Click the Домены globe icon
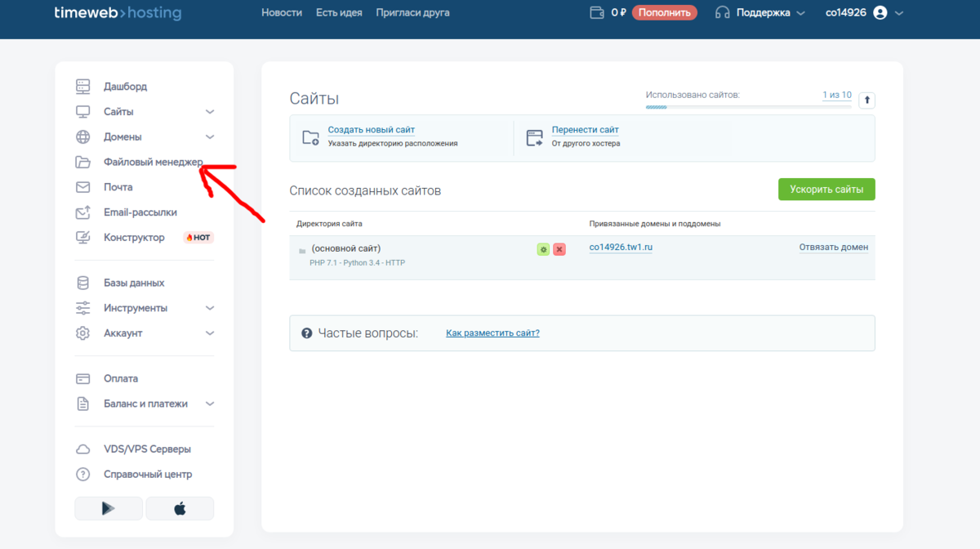The height and width of the screenshot is (549, 980). [82, 137]
